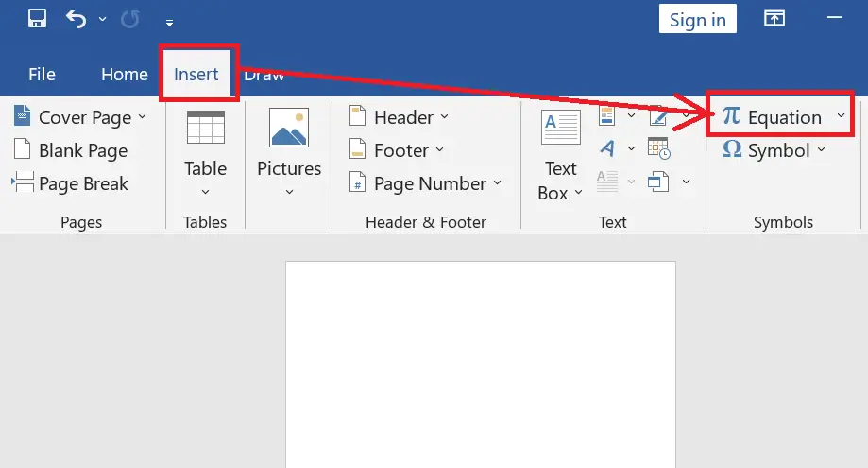Open the Table insert menu
The width and height of the screenshot is (868, 468).
pos(205,153)
